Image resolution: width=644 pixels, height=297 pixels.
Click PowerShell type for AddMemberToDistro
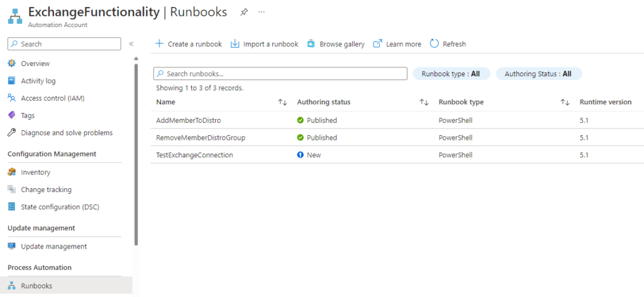click(455, 120)
